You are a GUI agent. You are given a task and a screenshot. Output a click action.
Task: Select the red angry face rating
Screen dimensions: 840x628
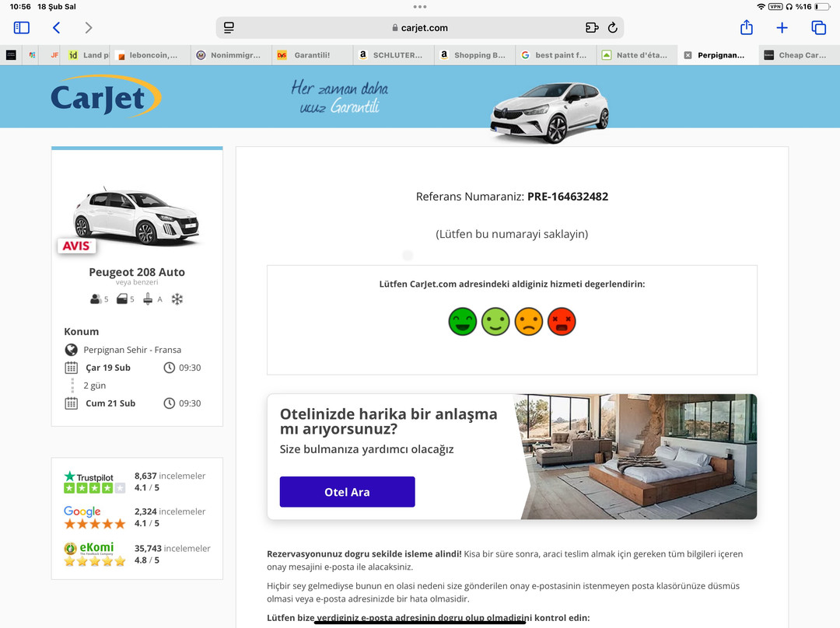(562, 321)
